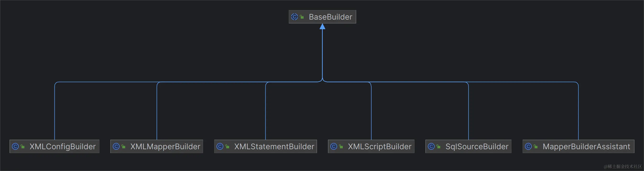
Task: Click the green lock icon beside BaseBuilder
Action: coord(302,17)
